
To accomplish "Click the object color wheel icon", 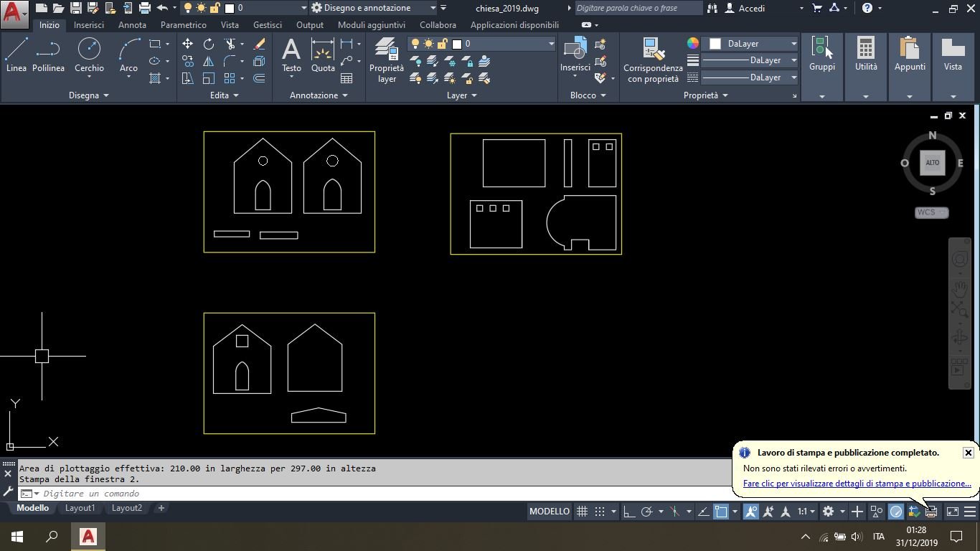I will coord(692,44).
